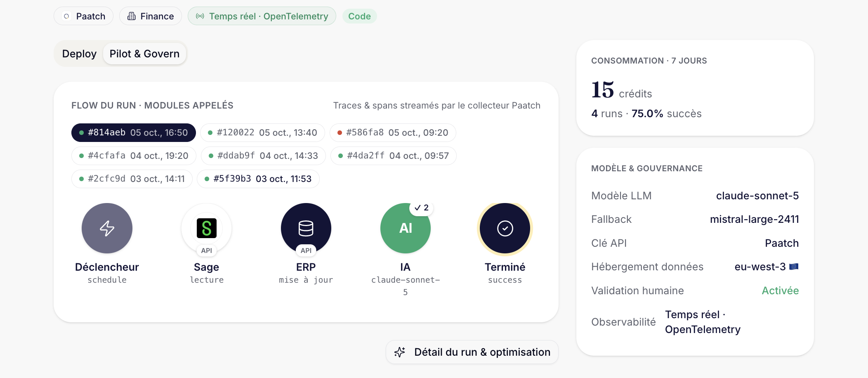Open Détail du run & optimisation

click(x=472, y=352)
